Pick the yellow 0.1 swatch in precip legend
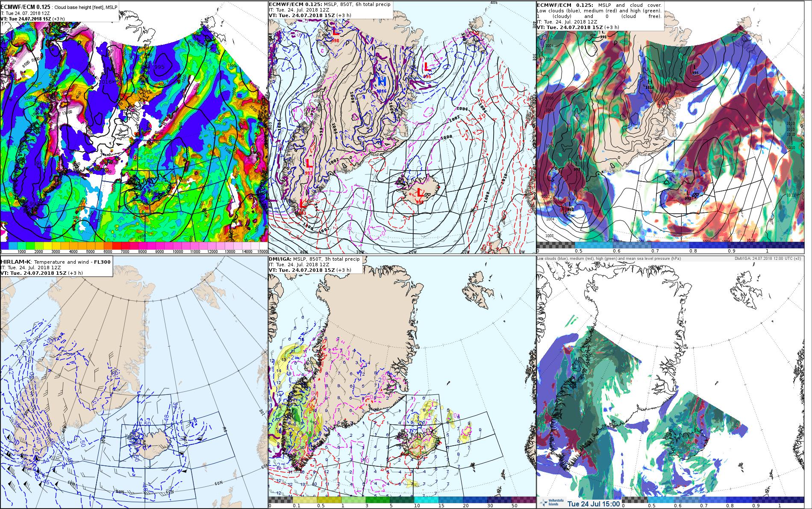This screenshot has width=812, height=509. coord(305,500)
